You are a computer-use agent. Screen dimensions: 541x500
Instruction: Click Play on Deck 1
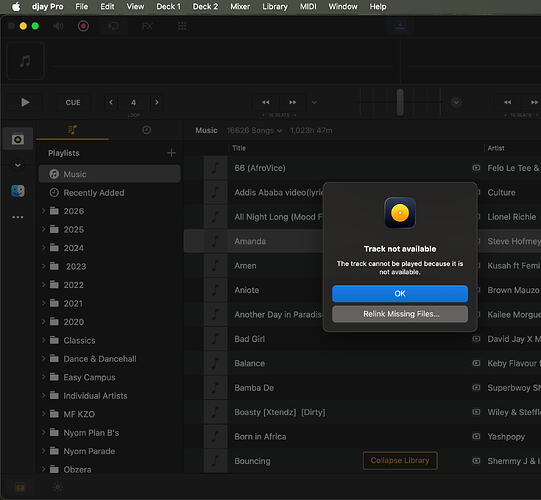25,102
